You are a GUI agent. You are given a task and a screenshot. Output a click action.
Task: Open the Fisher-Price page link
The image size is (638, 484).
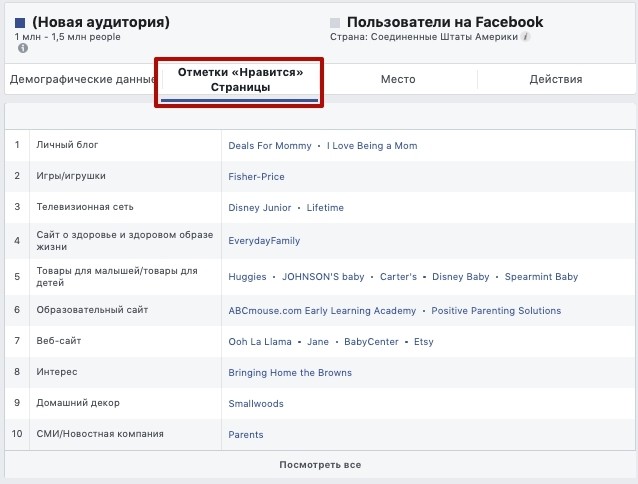256,177
